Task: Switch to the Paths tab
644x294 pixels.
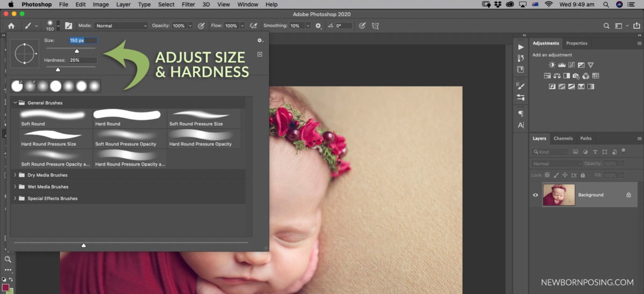Action: (586, 138)
